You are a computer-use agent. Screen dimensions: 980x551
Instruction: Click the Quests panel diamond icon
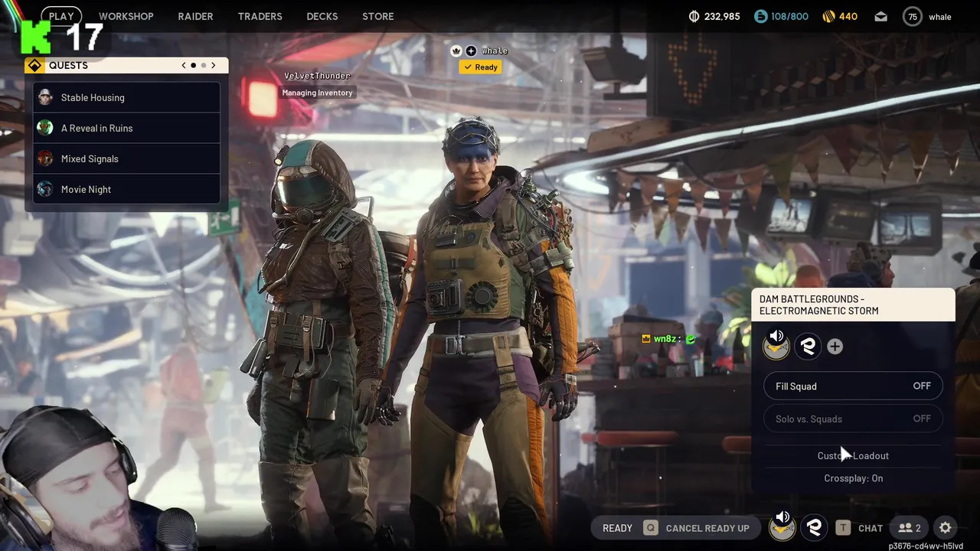pyautogui.click(x=34, y=66)
